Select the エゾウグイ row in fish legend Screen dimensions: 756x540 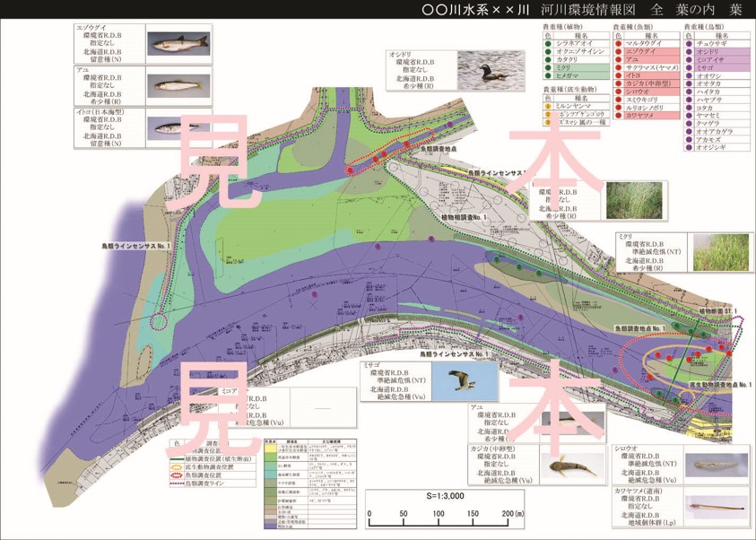coord(647,52)
